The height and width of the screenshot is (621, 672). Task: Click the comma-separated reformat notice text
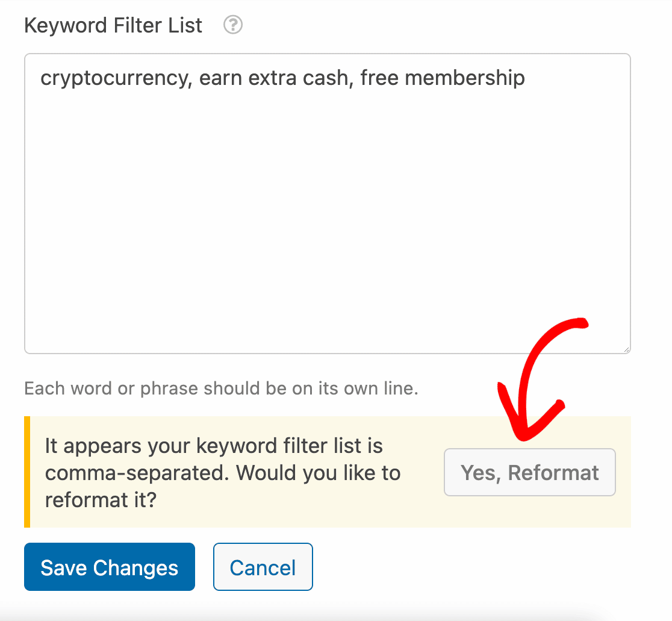pos(222,472)
